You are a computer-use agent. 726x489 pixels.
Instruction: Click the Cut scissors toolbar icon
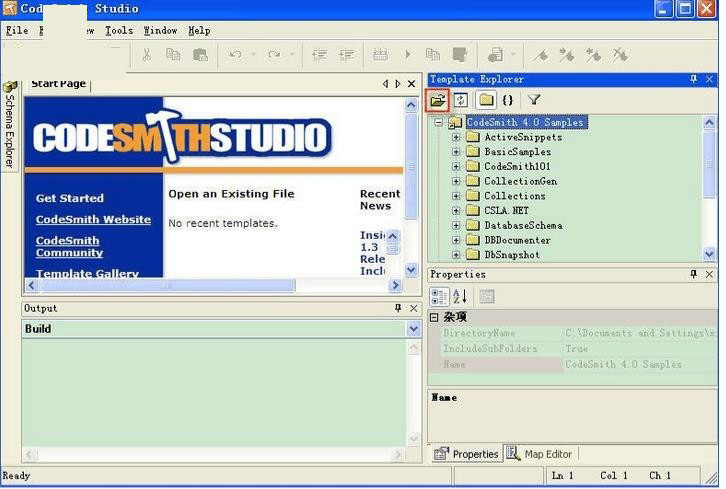pos(146,55)
